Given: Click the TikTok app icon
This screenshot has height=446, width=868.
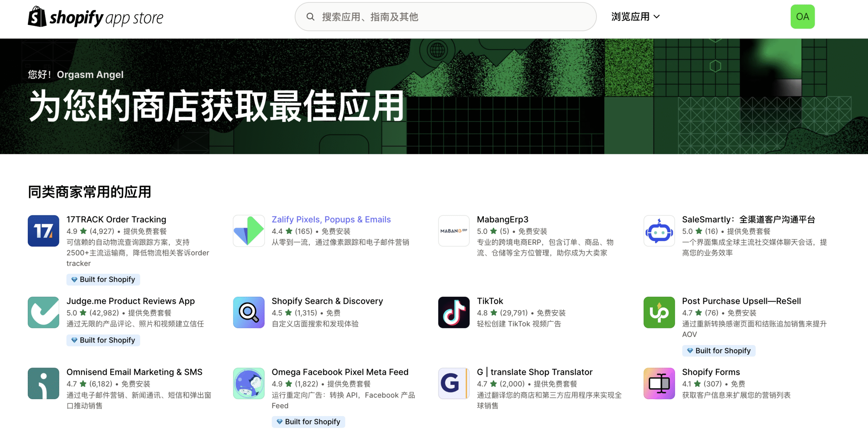Looking at the screenshot, I should pyautogui.click(x=454, y=312).
